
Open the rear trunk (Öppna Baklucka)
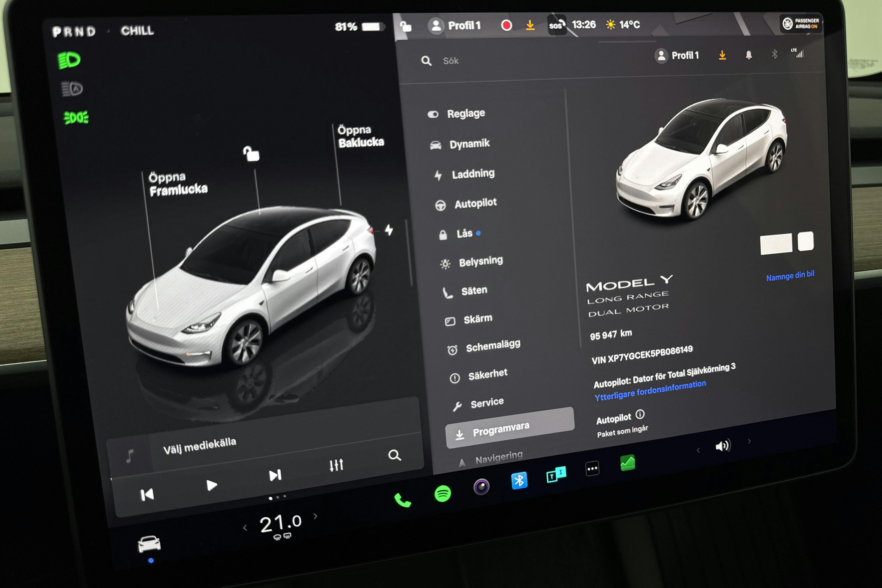point(360,136)
